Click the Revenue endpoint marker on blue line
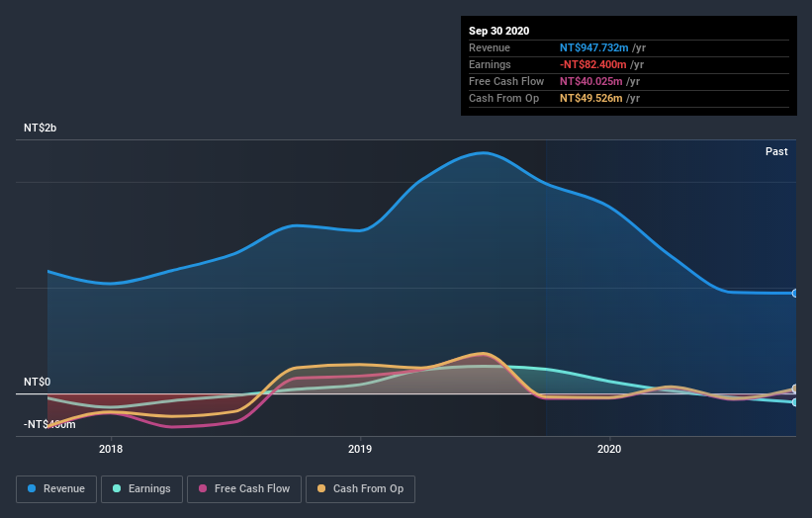The width and height of the screenshot is (812, 518). (x=795, y=294)
